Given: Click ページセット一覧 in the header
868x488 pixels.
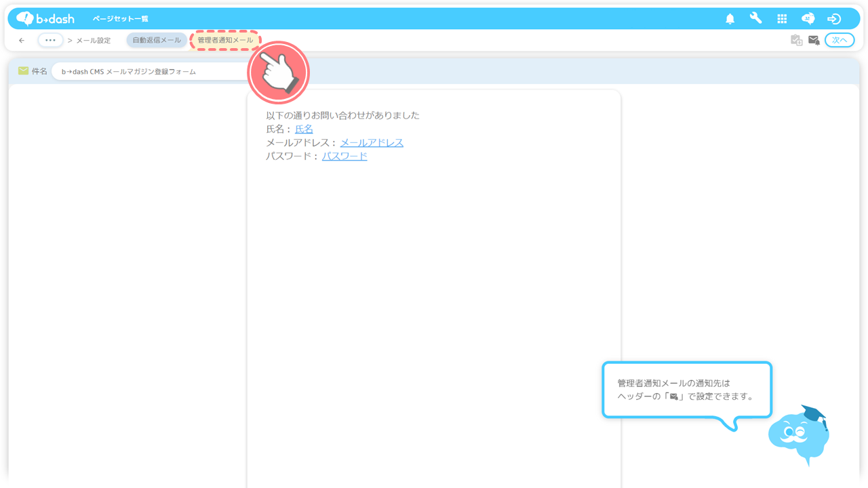Looking at the screenshot, I should coord(121,19).
